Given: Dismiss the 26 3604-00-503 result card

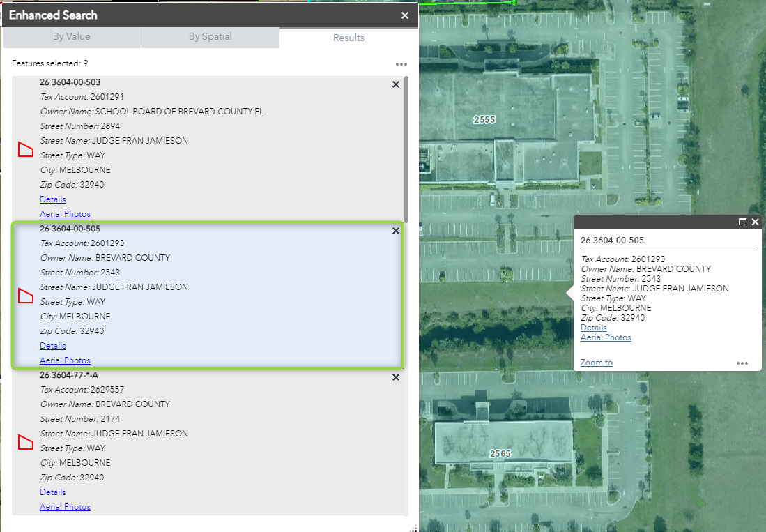Looking at the screenshot, I should 395,84.
